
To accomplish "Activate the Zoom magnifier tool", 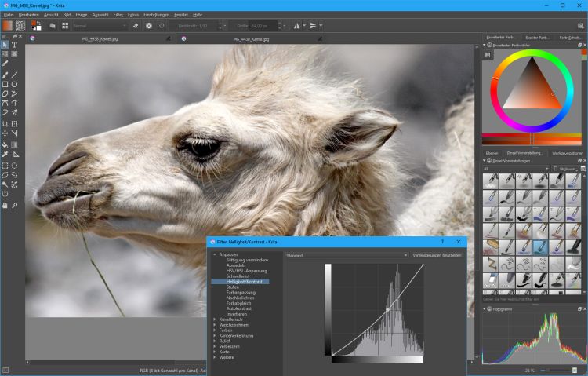I will coord(15,204).
